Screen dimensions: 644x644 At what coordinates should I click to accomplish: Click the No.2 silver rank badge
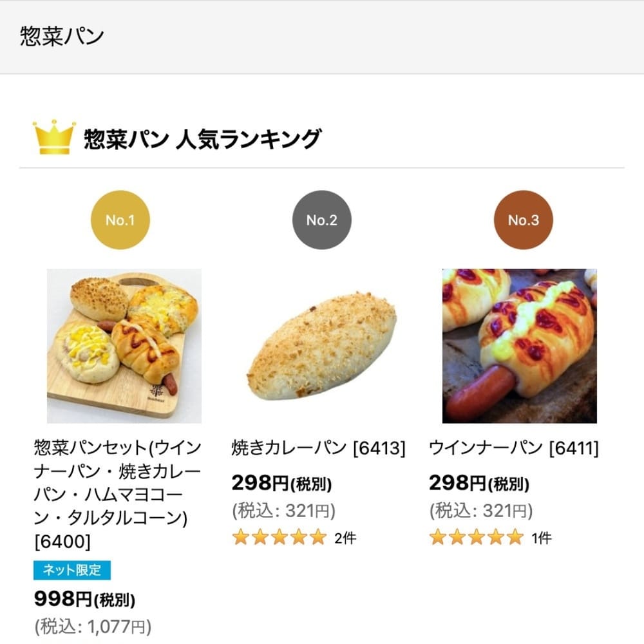coord(323,219)
